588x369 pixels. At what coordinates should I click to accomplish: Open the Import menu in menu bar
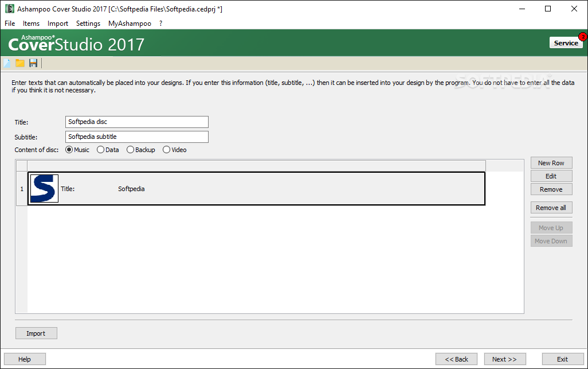pos(58,24)
